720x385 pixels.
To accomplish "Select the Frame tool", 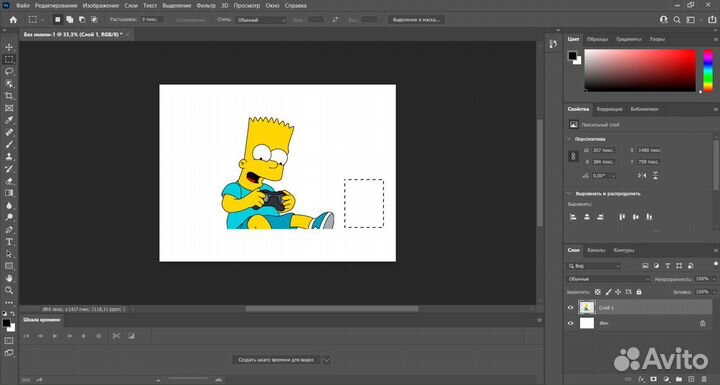I will click(9, 108).
